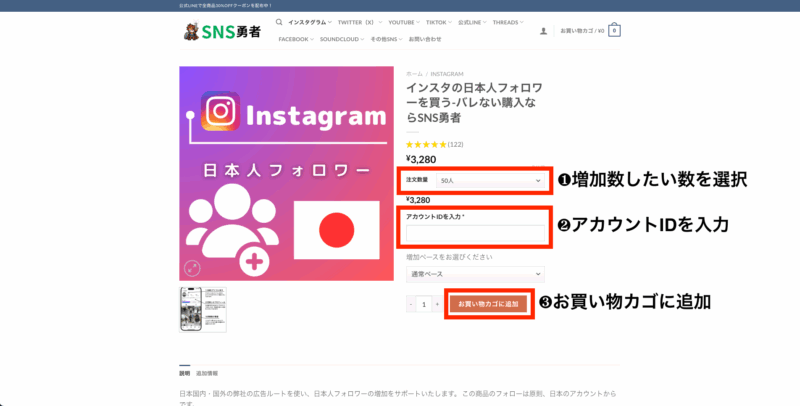Viewport: 800px width, 406px height.
Task: Click the main Instagram product image
Action: click(286, 173)
